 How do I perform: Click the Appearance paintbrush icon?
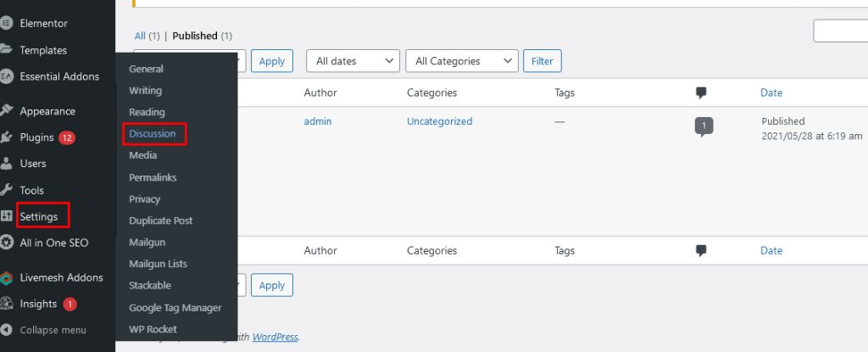tap(6, 110)
